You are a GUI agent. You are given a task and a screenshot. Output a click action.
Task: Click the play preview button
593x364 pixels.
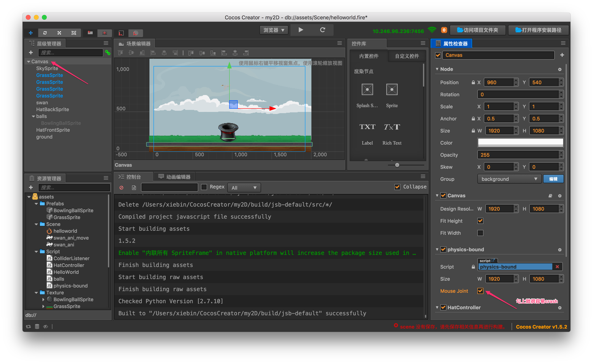click(x=301, y=30)
